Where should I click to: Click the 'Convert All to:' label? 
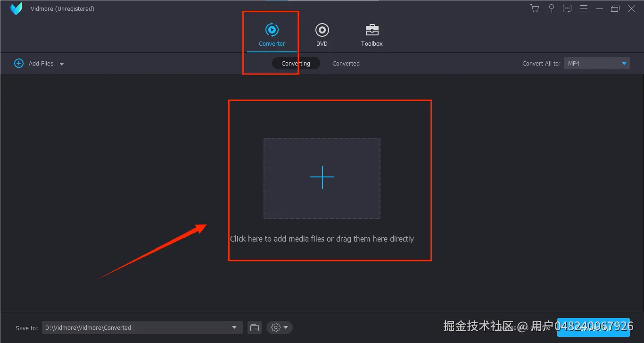click(x=542, y=63)
